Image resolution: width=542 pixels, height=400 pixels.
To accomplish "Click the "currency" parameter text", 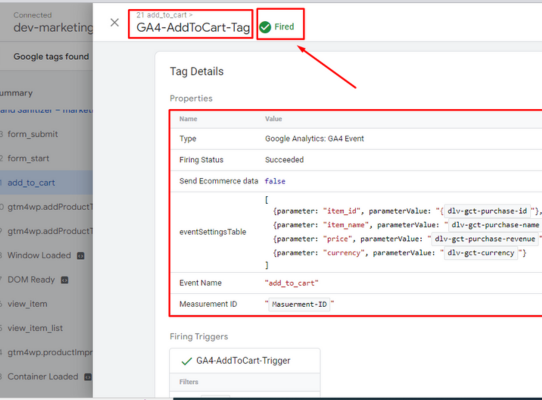I will pyautogui.click(x=344, y=253).
